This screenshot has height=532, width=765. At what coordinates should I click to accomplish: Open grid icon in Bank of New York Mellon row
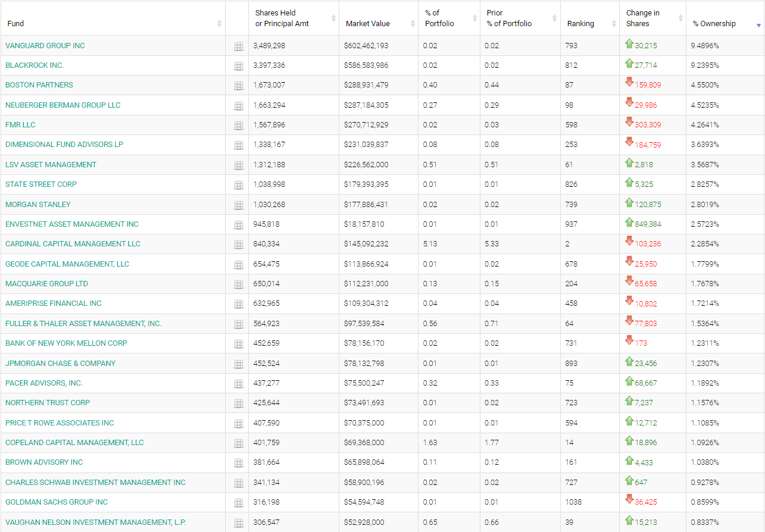tap(239, 344)
